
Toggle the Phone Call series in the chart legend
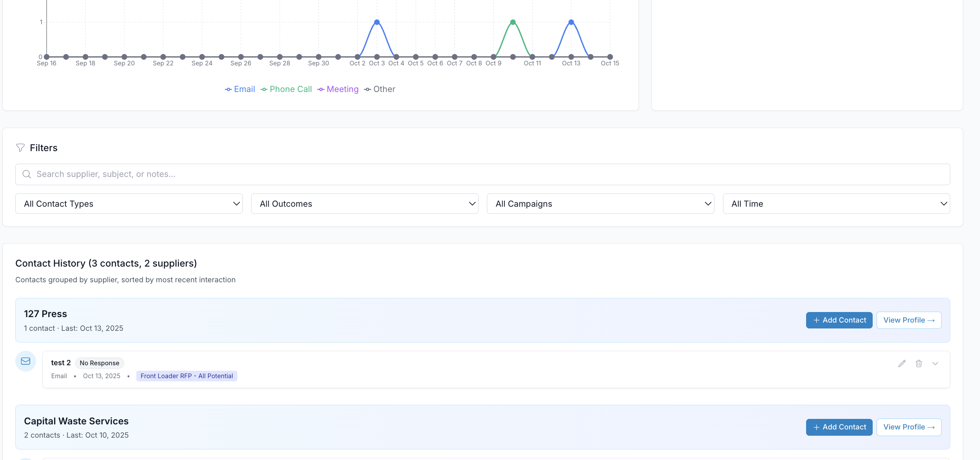pos(286,89)
